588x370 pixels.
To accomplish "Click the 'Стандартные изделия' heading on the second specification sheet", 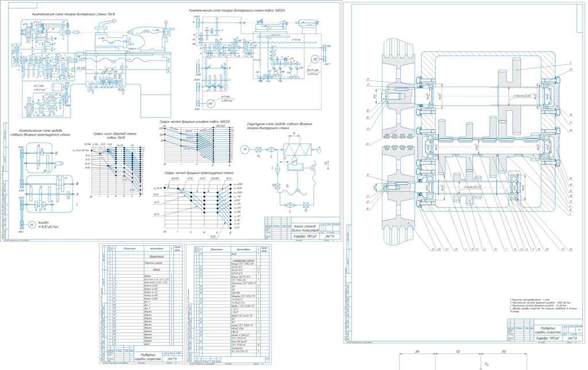I will pos(243,260).
